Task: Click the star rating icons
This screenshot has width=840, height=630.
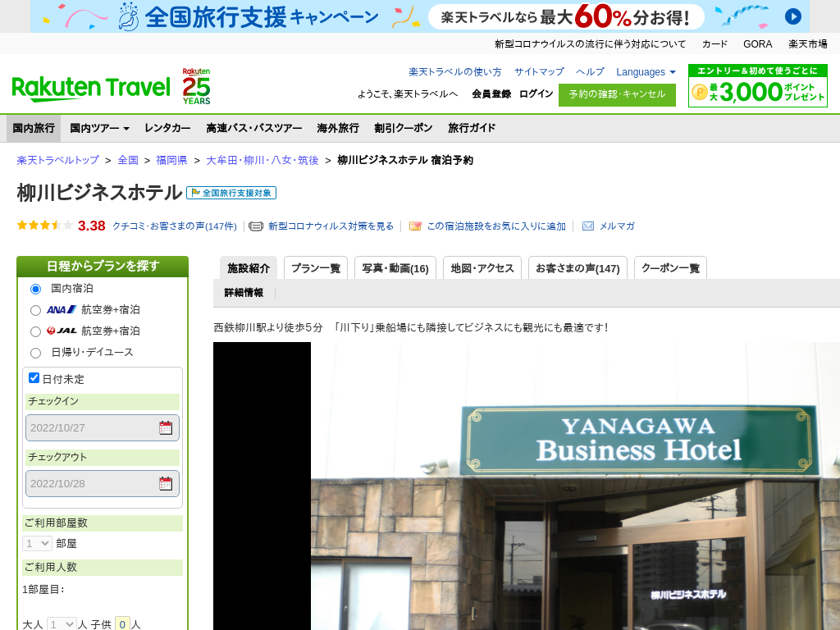Action: pos(45,226)
